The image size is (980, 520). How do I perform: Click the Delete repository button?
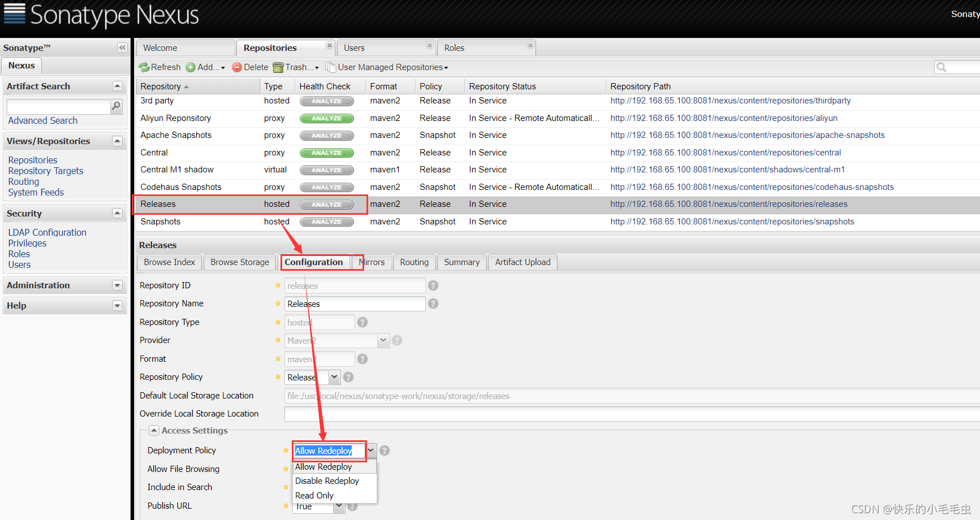coord(250,67)
